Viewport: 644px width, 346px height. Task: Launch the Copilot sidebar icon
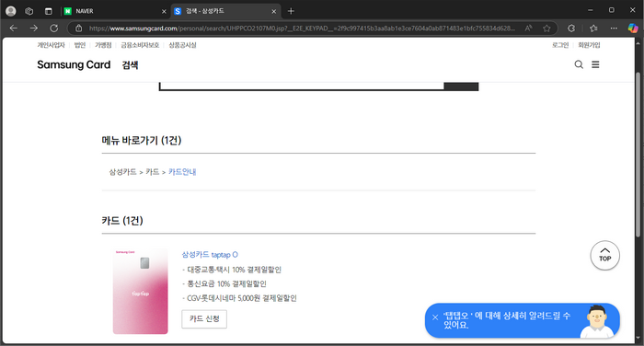[633, 28]
